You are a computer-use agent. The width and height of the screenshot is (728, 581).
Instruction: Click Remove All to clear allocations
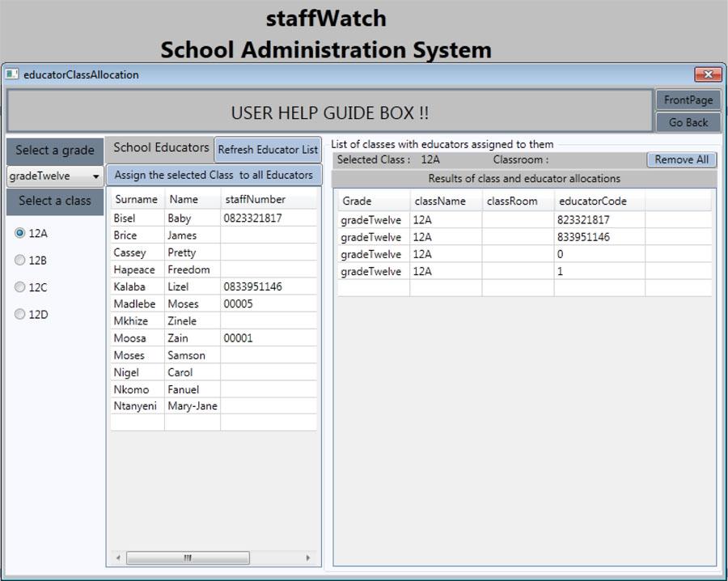pos(682,159)
